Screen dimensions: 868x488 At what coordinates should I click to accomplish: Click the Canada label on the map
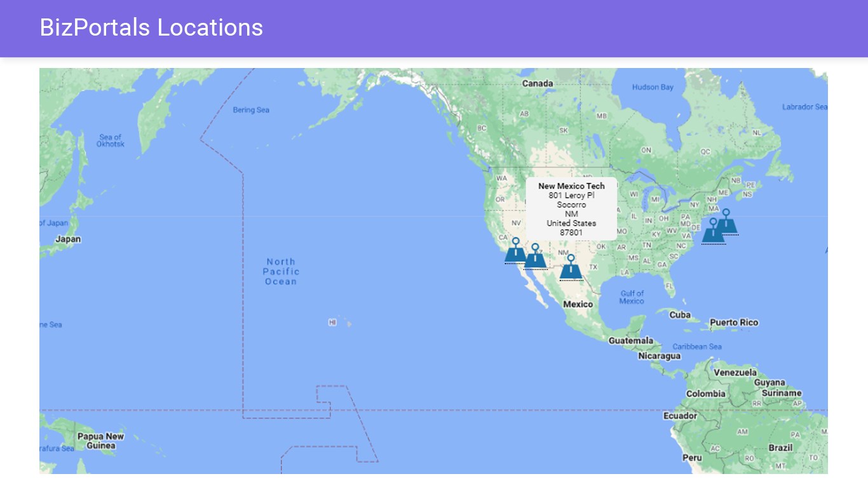tap(538, 83)
